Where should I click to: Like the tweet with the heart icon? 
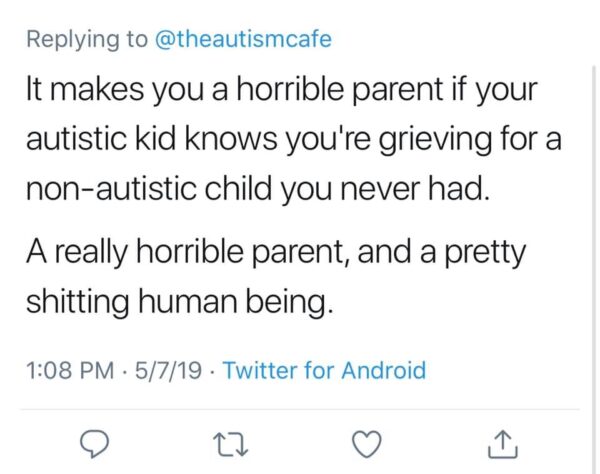point(367,444)
